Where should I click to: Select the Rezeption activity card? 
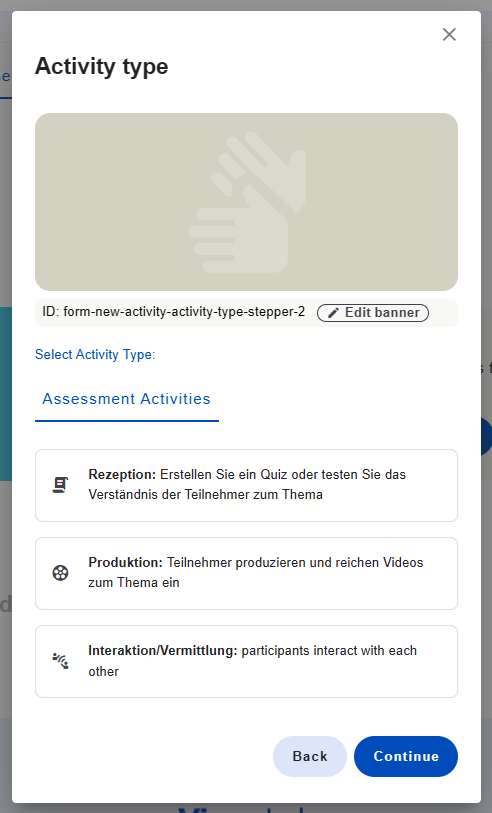pyautogui.click(x=246, y=485)
